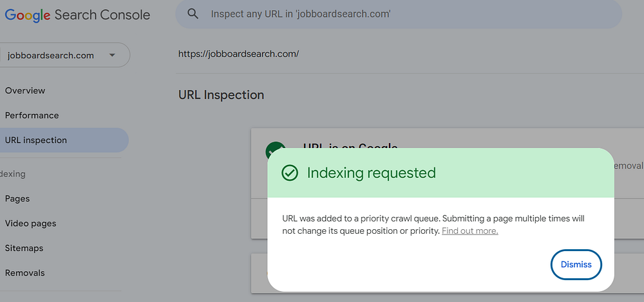The width and height of the screenshot is (644, 302).
Task: Click the Google Search Console logo
Action: pyautogui.click(x=77, y=14)
